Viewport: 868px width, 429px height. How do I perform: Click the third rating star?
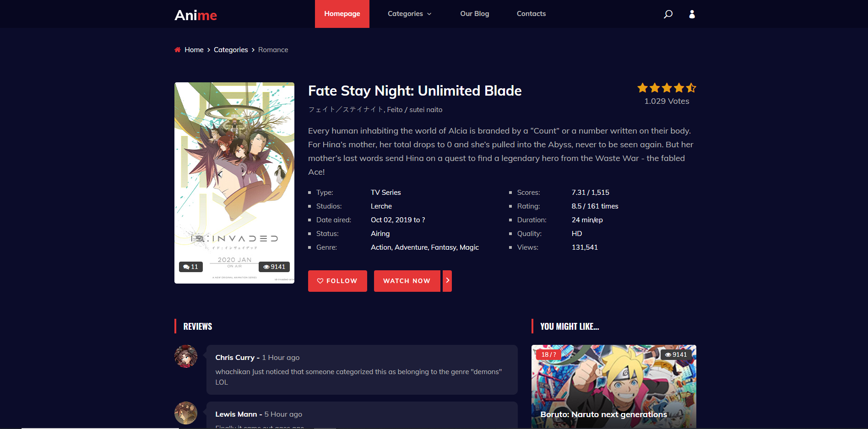tap(667, 88)
